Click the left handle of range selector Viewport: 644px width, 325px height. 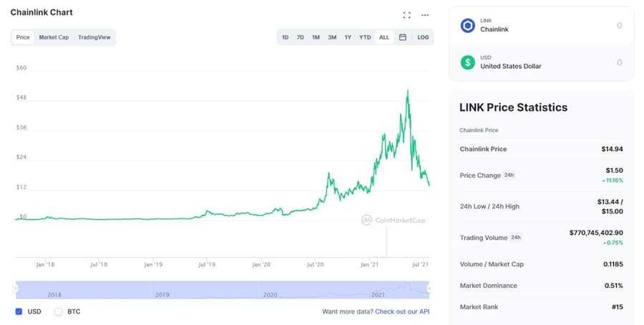coord(16,288)
